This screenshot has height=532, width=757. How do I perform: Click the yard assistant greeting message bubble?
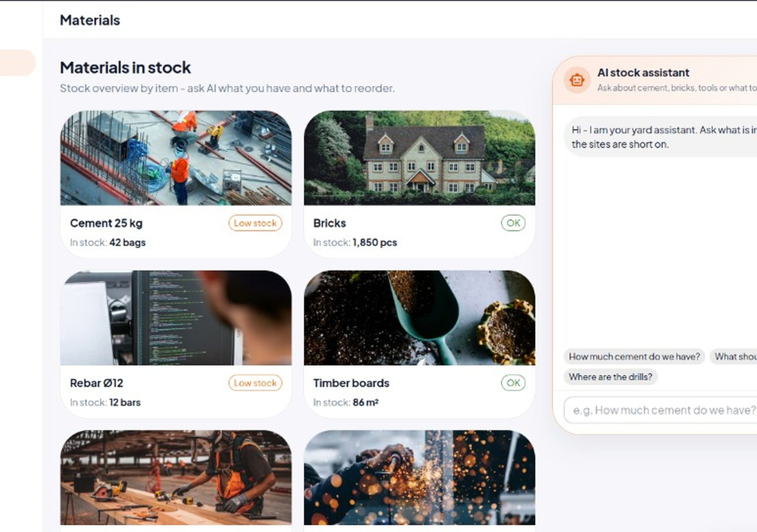click(660, 137)
